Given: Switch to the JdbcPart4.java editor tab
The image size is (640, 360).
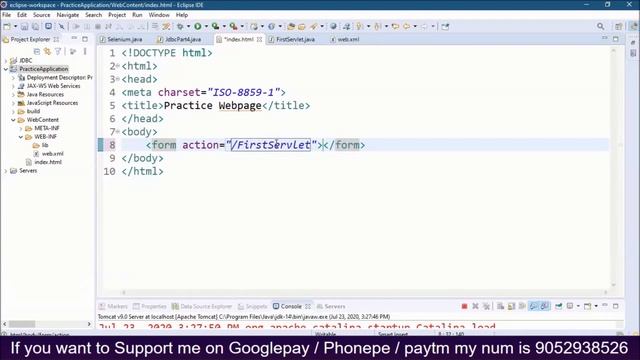Looking at the screenshot, I should point(180,40).
